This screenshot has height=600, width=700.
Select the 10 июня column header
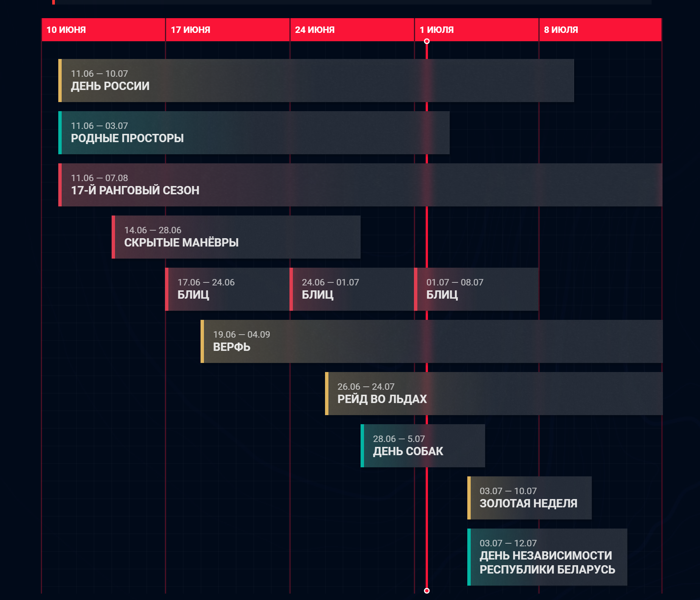tap(103, 29)
